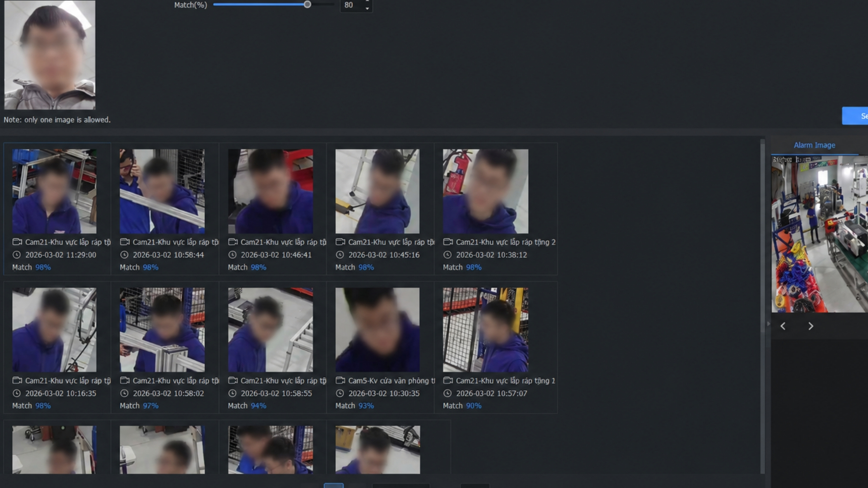The width and height of the screenshot is (868, 488).
Task: Click the camera icon beside the 10:57:07 result
Action: [448, 381]
